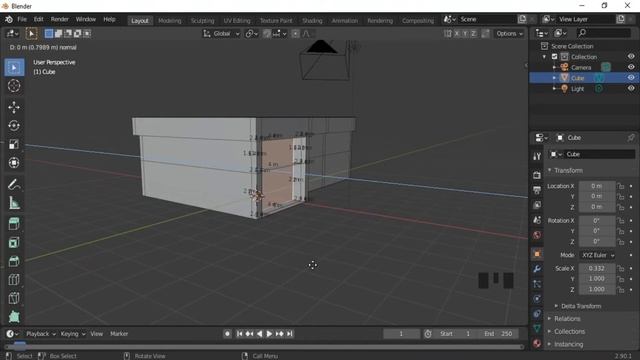Open the Playback dropdown

click(41, 334)
